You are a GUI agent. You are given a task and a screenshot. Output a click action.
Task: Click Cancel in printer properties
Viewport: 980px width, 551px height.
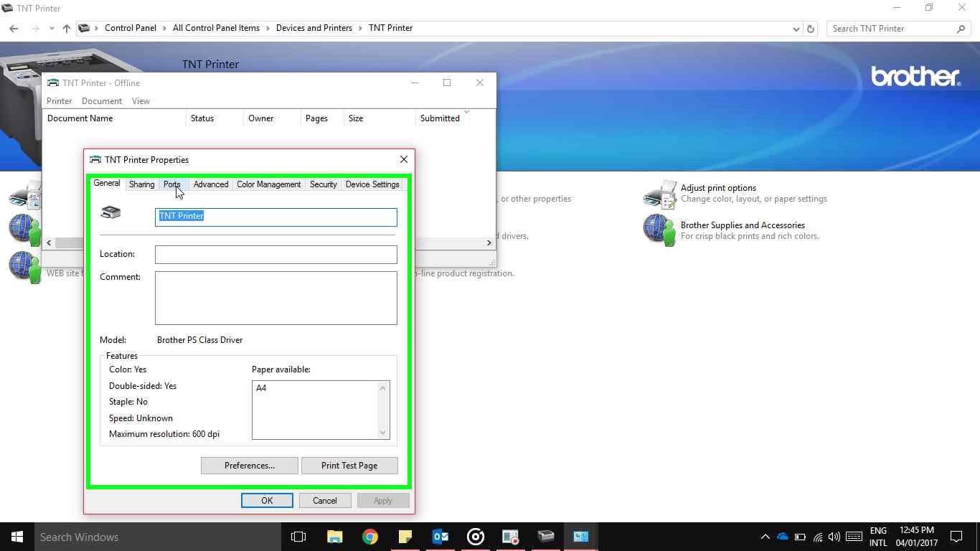pyautogui.click(x=324, y=501)
